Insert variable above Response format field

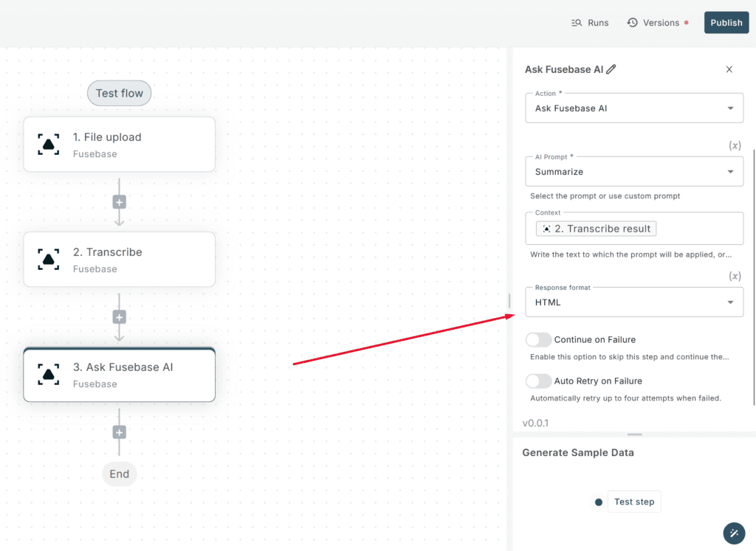click(735, 276)
